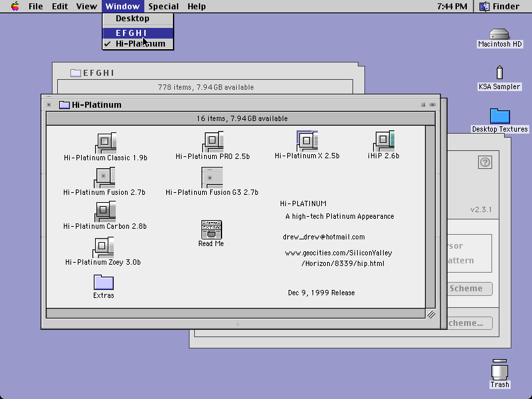
Task: Close the open Window menu via its title
Action: 122,6
